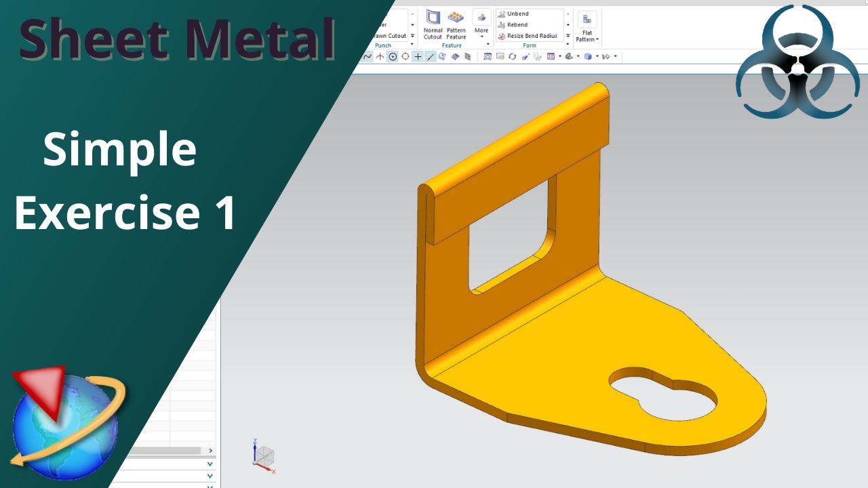Expand the Punch gallery list
Image resolution: width=868 pixels, height=488 pixels.
pyautogui.click(x=412, y=36)
